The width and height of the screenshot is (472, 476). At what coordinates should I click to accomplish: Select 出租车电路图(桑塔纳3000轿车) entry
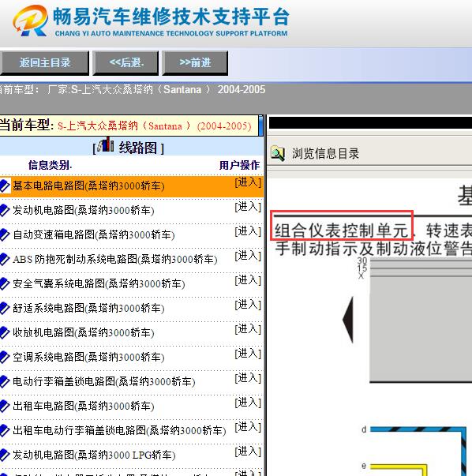pos(84,406)
